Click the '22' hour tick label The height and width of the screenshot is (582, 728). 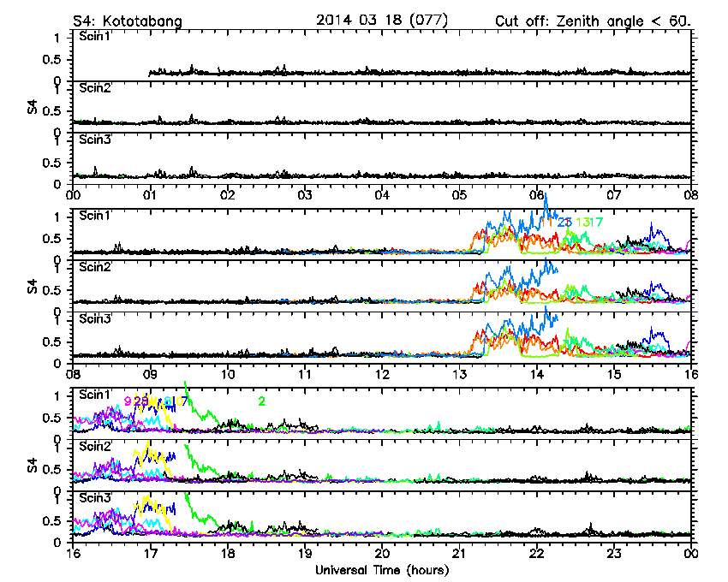537,553
